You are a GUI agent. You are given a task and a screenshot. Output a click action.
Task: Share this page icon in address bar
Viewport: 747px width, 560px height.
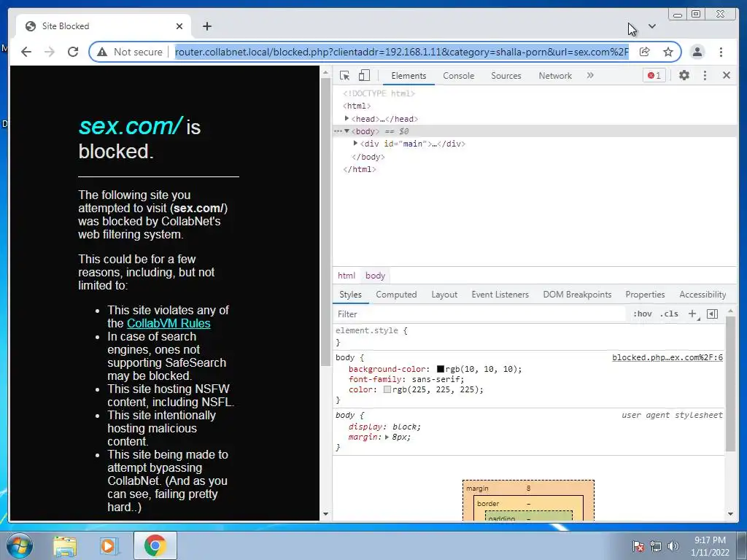645,52
